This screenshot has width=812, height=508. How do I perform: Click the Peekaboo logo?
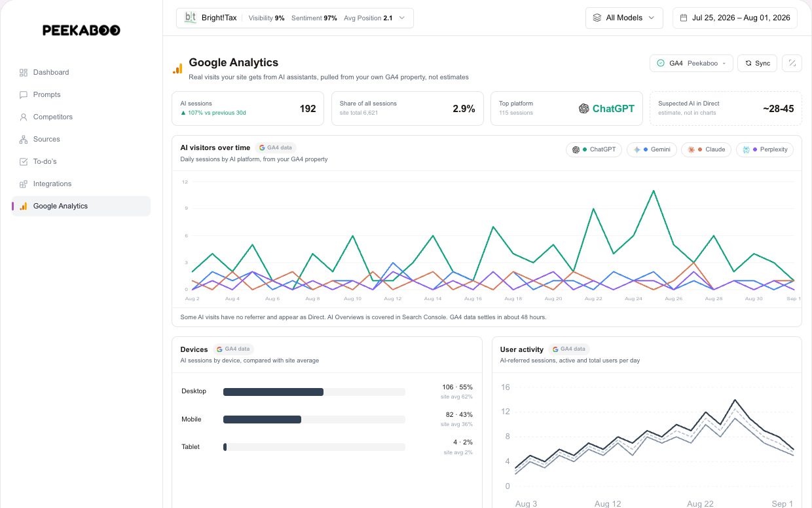point(81,30)
